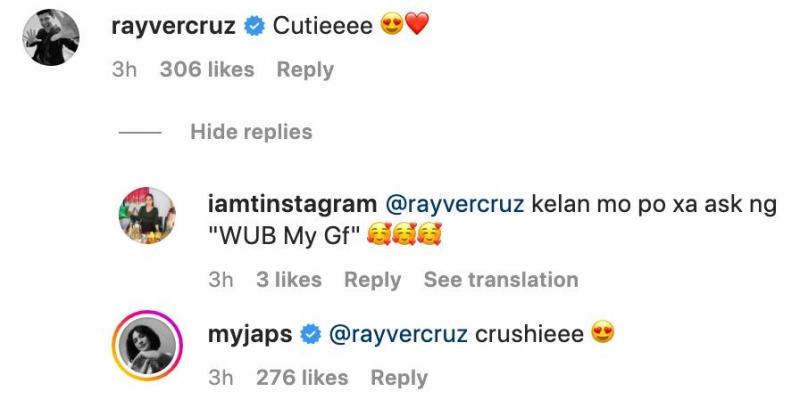The width and height of the screenshot is (800, 408).
Task: Click 3h timestamp under rayvercruz's comment
Action: (x=124, y=70)
